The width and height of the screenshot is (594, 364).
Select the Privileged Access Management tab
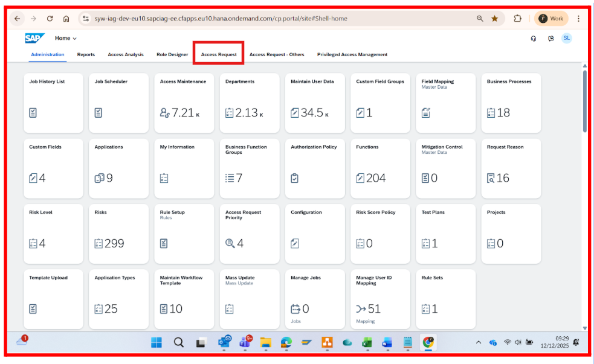click(352, 54)
